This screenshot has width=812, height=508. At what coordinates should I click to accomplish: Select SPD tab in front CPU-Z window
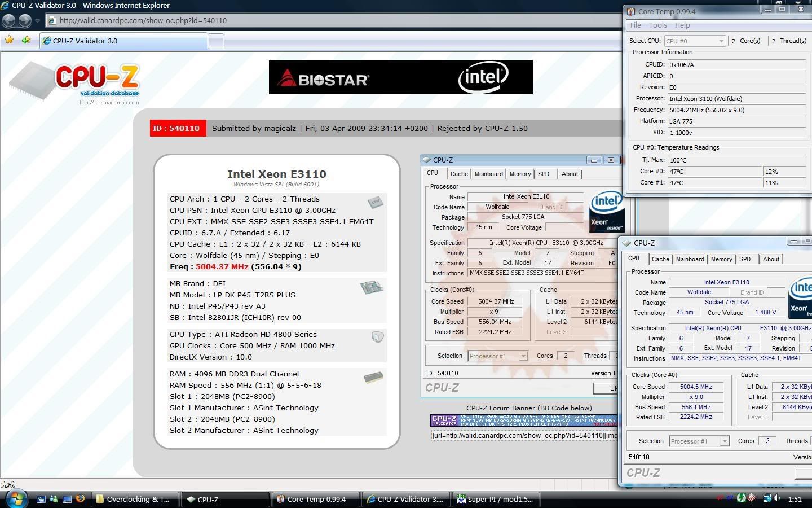coord(745,259)
